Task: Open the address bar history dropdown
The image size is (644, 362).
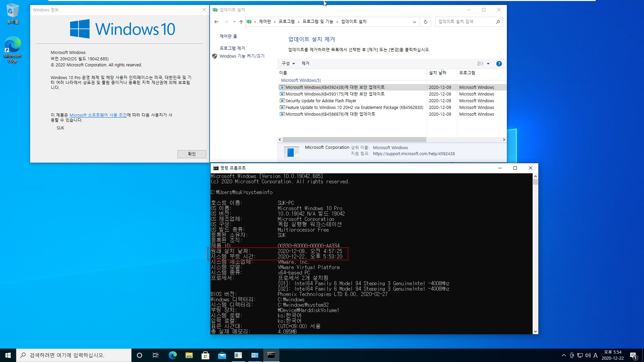Action: pos(414,22)
